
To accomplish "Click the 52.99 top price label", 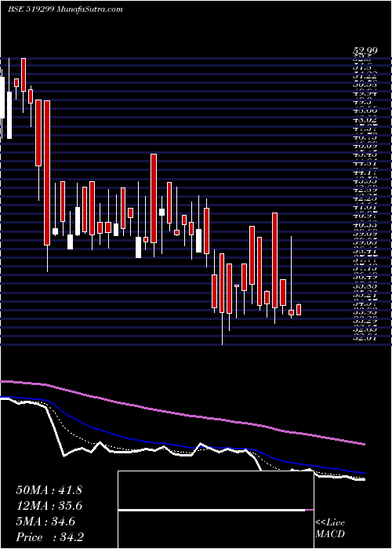I will (x=365, y=51).
